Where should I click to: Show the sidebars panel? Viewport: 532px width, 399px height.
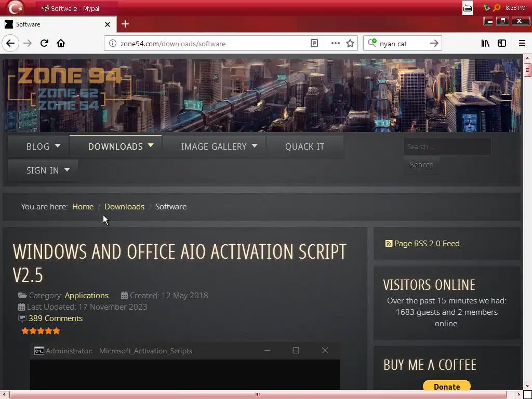(x=502, y=43)
